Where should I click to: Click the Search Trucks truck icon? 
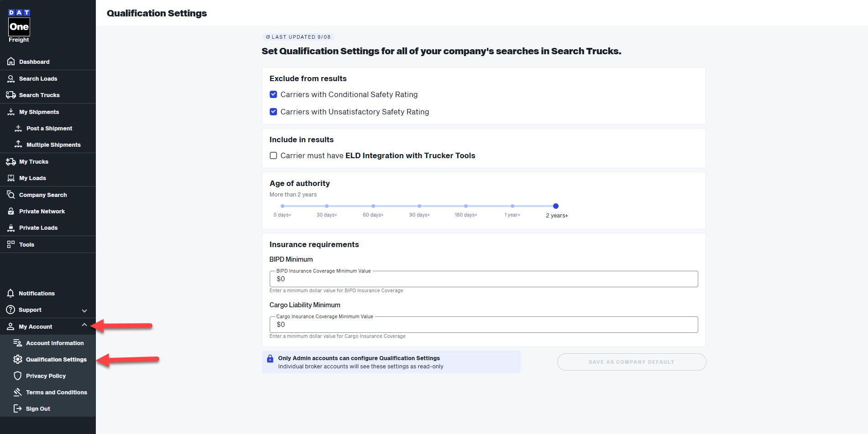pos(11,95)
